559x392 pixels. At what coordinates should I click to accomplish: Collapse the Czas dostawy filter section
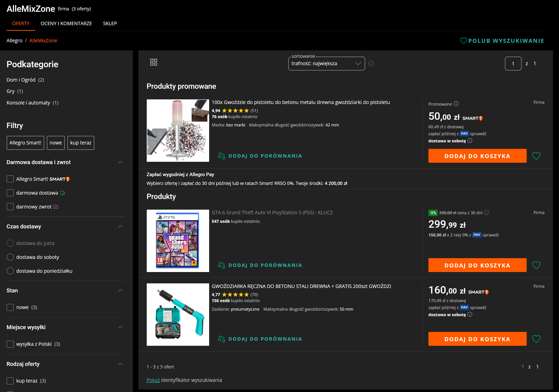pyautogui.click(x=120, y=227)
